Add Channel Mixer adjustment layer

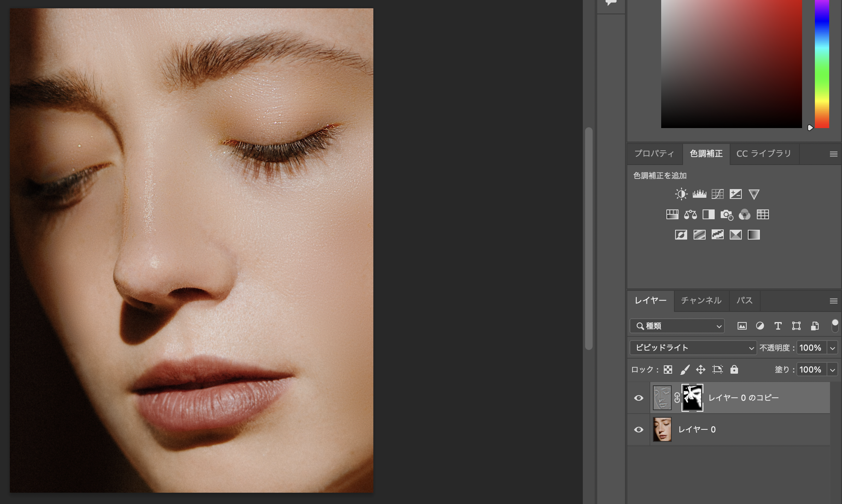(x=744, y=214)
